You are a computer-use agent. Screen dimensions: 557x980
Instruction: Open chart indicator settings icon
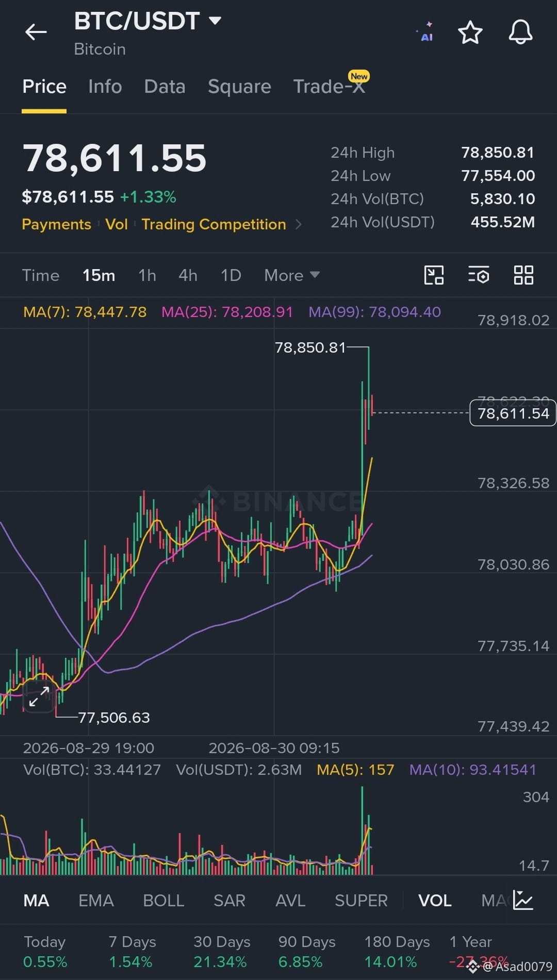[479, 275]
